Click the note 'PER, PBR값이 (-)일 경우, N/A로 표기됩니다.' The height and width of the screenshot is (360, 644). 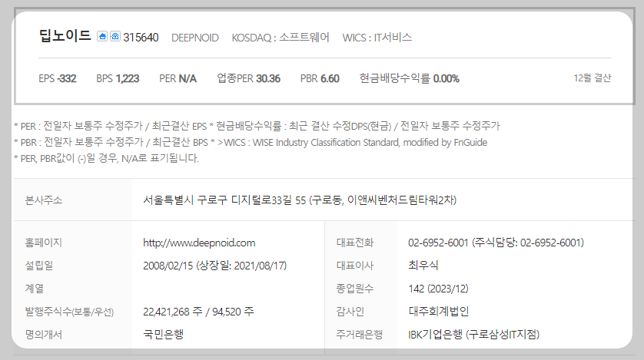(x=106, y=158)
